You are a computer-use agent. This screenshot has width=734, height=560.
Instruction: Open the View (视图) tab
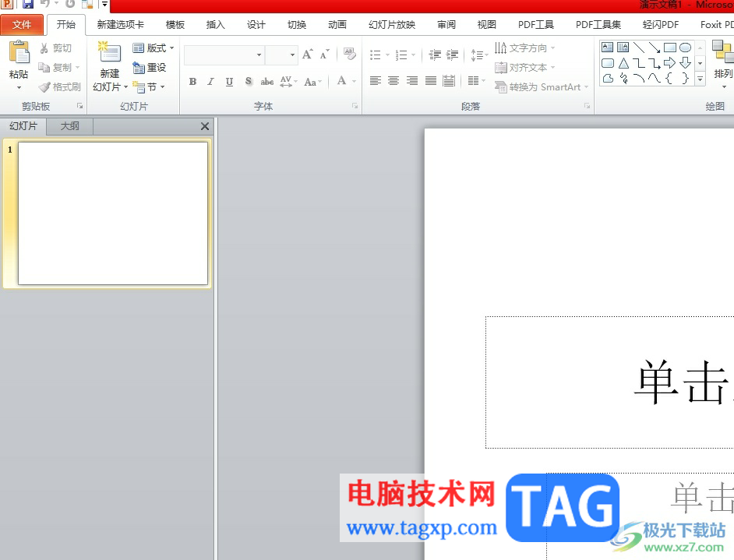point(486,25)
